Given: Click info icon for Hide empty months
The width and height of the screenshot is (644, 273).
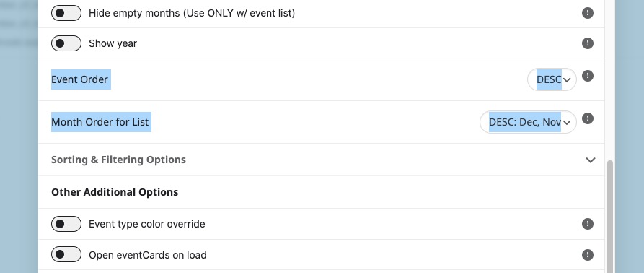Looking at the screenshot, I should 588,13.
